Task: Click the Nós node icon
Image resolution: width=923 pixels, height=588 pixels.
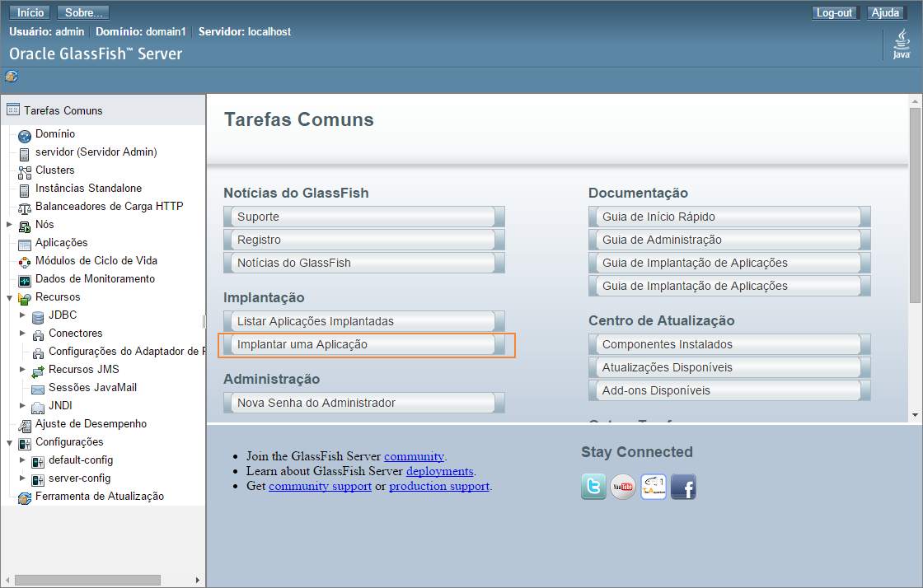Action: pos(24,227)
